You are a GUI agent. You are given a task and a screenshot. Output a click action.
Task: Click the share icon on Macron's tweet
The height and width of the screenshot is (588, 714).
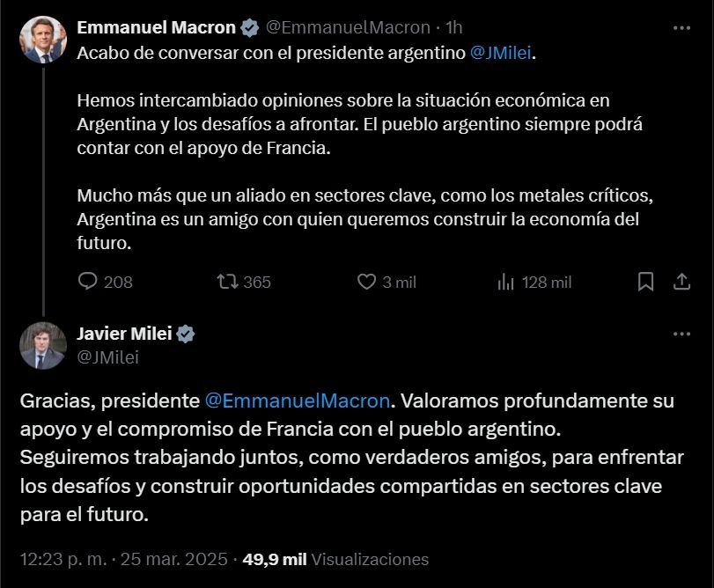[681, 282]
